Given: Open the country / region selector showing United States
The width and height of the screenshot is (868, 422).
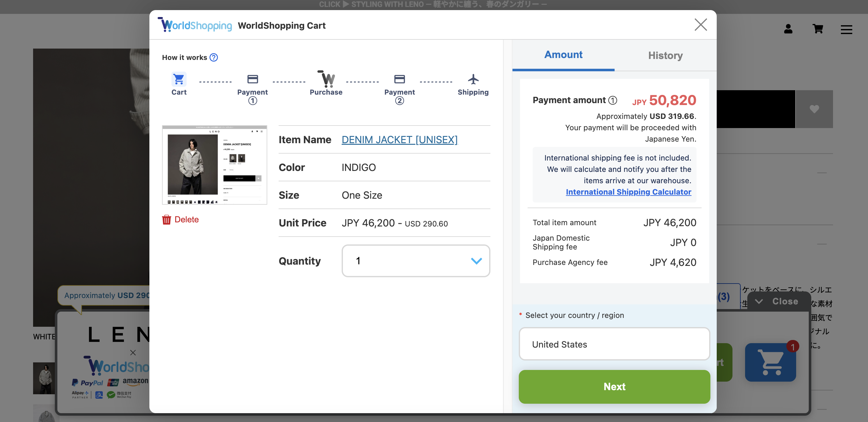Looking at the screenshot, I should pos(614,344).
